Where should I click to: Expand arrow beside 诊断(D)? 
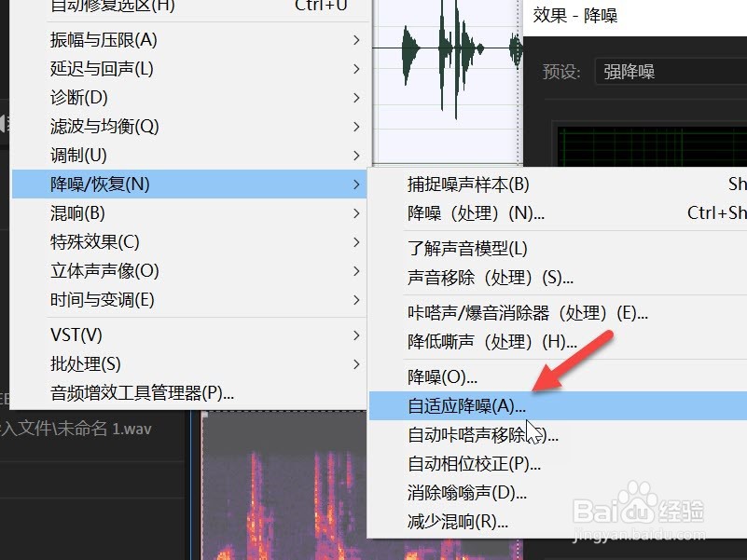[x=356, y=98]
